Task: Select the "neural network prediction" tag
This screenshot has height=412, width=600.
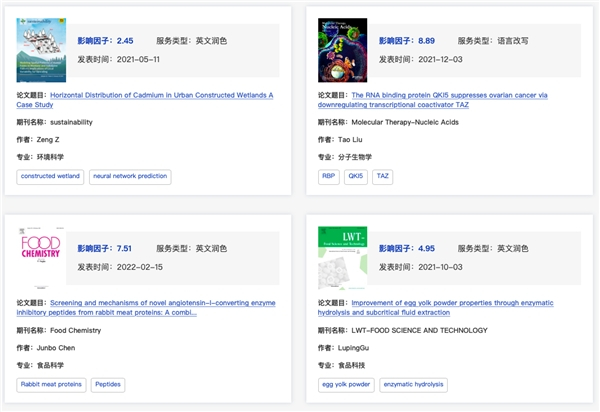Action: point(130,176)
